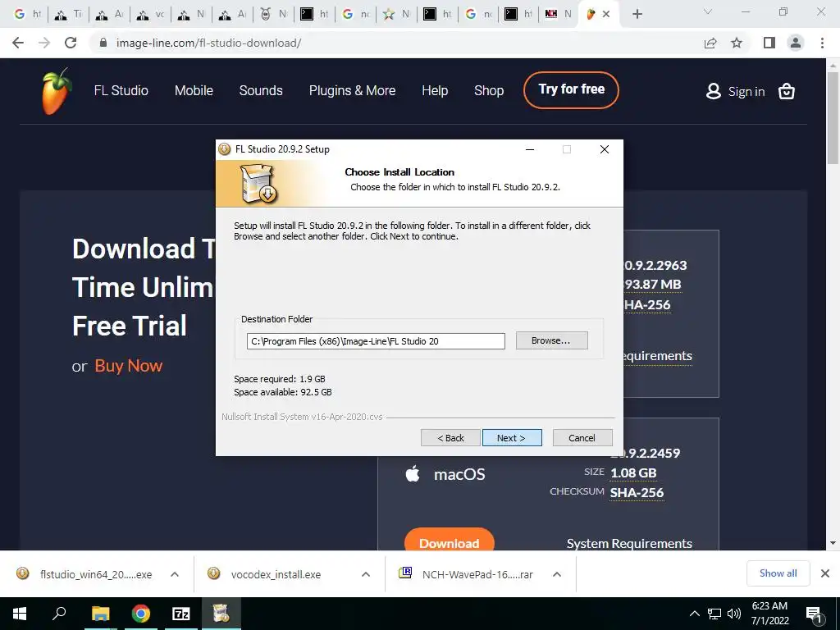Open 7-Zip from taskbar
This screenshot has height=630, width=840.
tap(181, 614)
